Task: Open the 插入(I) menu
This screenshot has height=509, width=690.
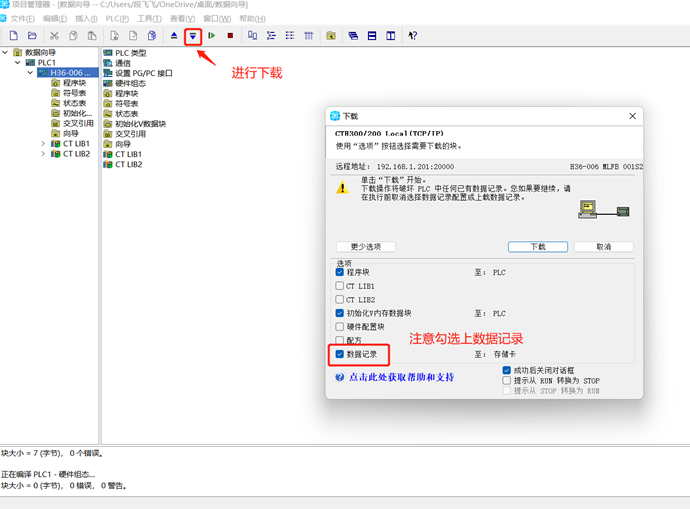Action: click(x=86, y=19)
